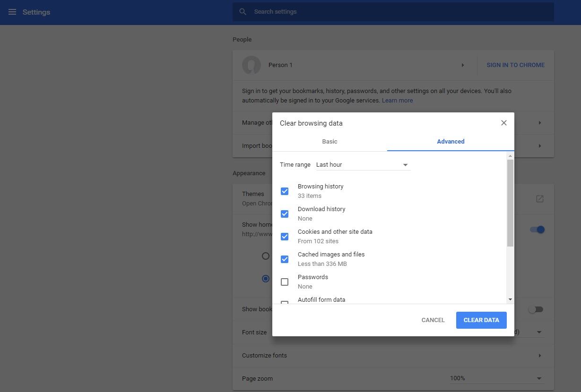This screenshot has width=581, height=392.
Task: Click the scroll up arrow in dialog
Action: (510, 156)
